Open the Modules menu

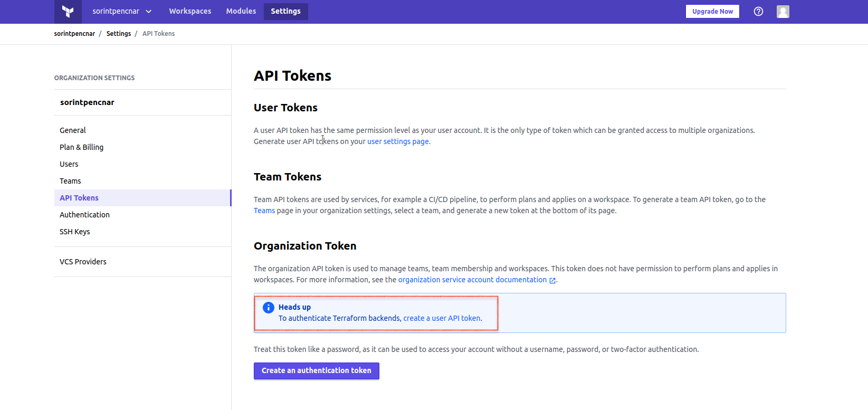tap(241, 11)
